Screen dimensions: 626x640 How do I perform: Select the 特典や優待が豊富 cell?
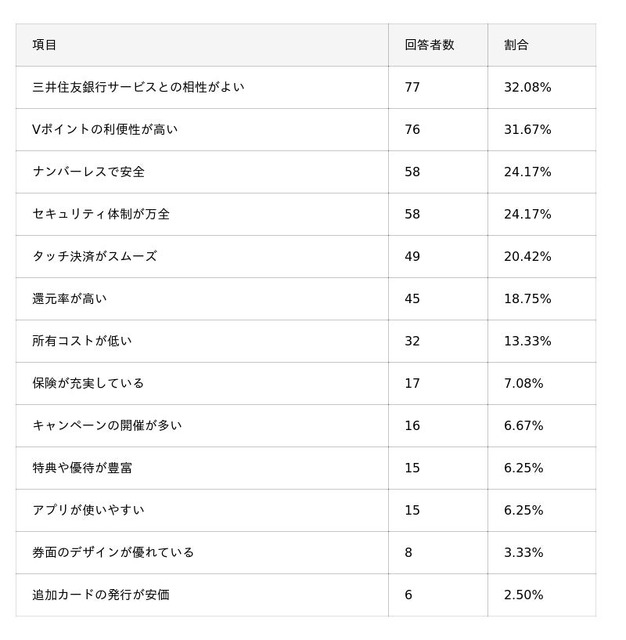82,467
